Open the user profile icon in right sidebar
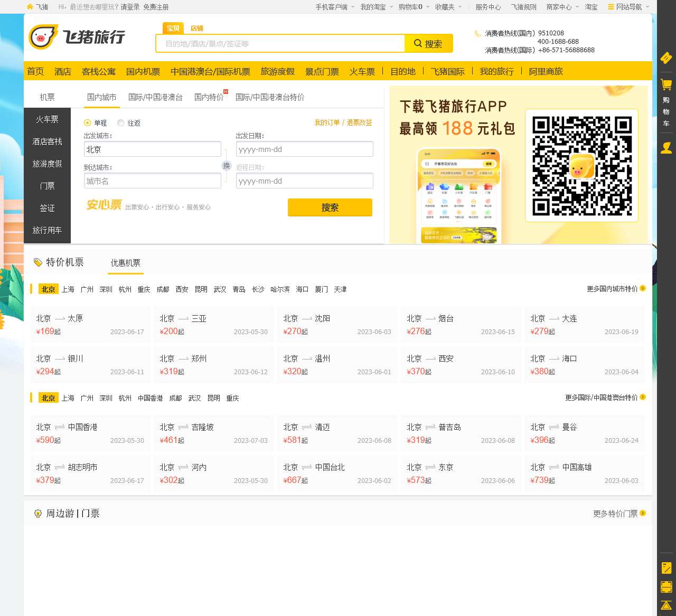Viewport: 676px width, 616px height. (666, 148)
